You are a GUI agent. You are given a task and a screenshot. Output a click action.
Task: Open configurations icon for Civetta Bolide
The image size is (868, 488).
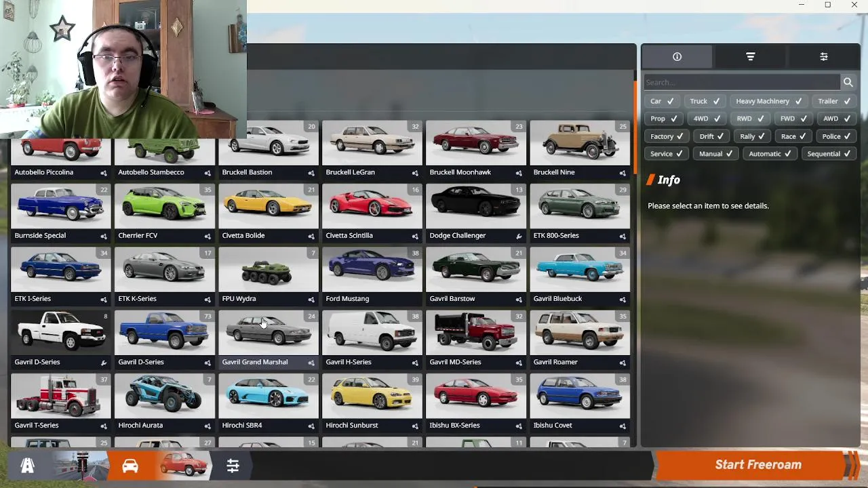(311, 236)
